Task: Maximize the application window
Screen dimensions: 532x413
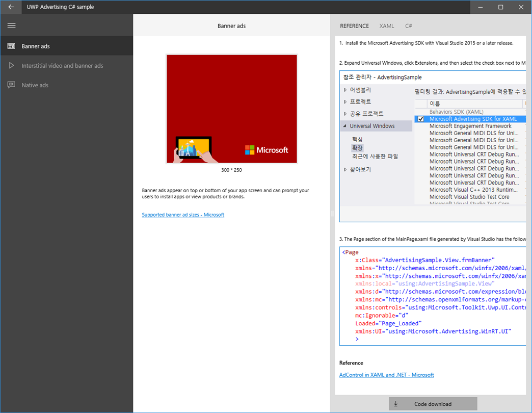Action: click(501, 7)
